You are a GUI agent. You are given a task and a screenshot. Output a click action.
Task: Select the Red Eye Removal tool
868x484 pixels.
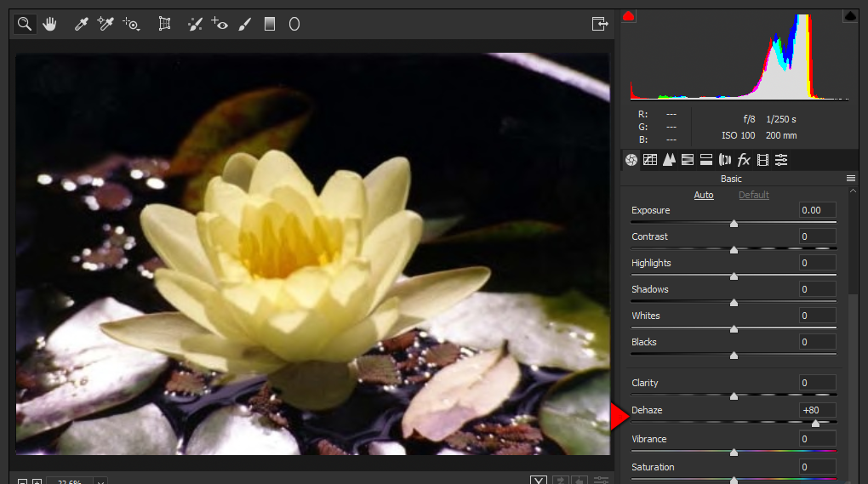click(x=220, y=24)
